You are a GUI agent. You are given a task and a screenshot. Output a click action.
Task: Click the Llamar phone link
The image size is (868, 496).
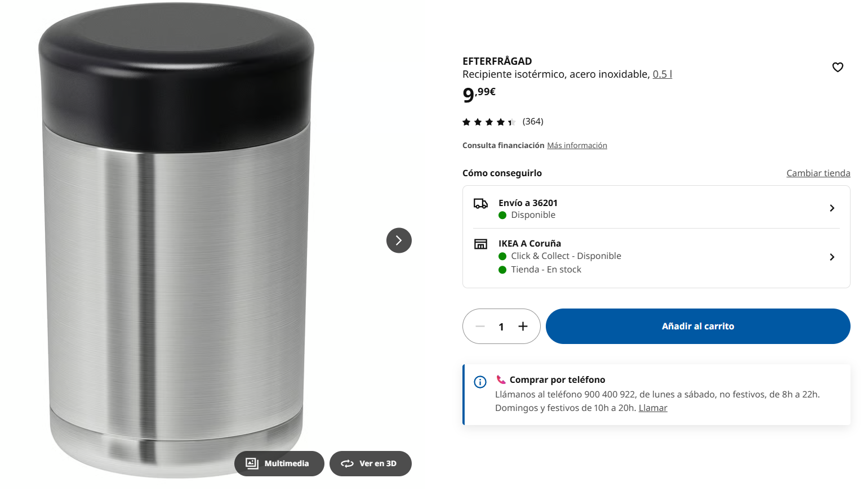653,408
